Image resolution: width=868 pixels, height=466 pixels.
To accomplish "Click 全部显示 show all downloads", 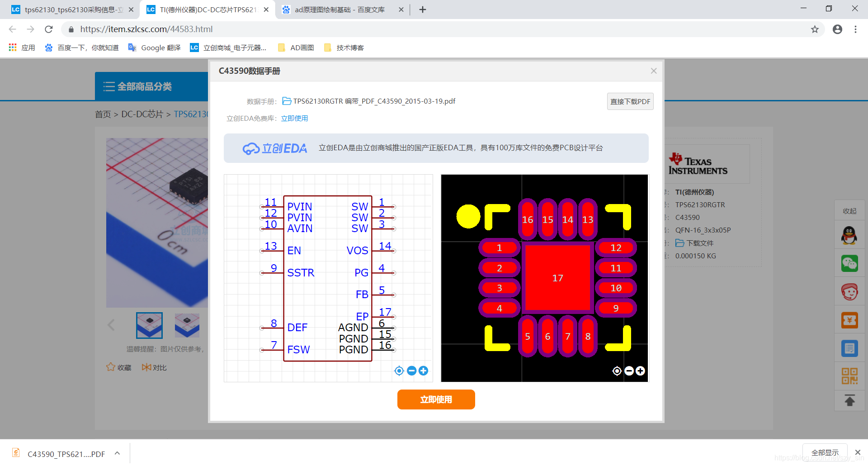I will tap(825, 452).
